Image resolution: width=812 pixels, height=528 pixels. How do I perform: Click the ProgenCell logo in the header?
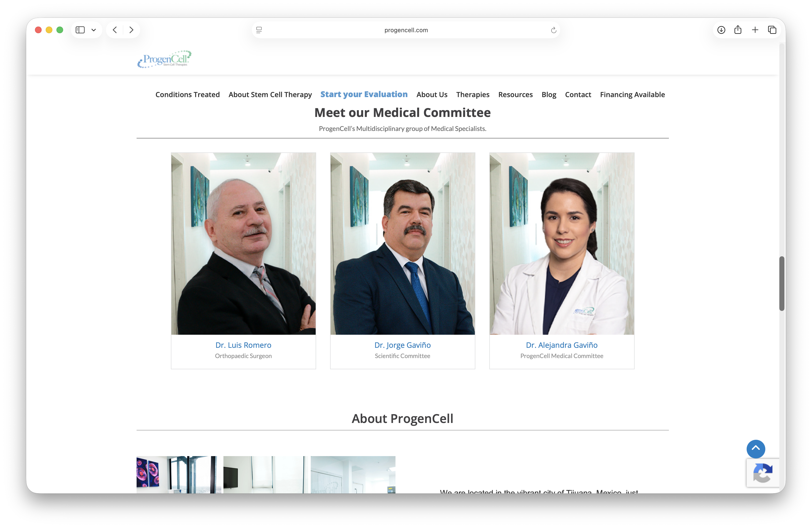click(164, 59)
